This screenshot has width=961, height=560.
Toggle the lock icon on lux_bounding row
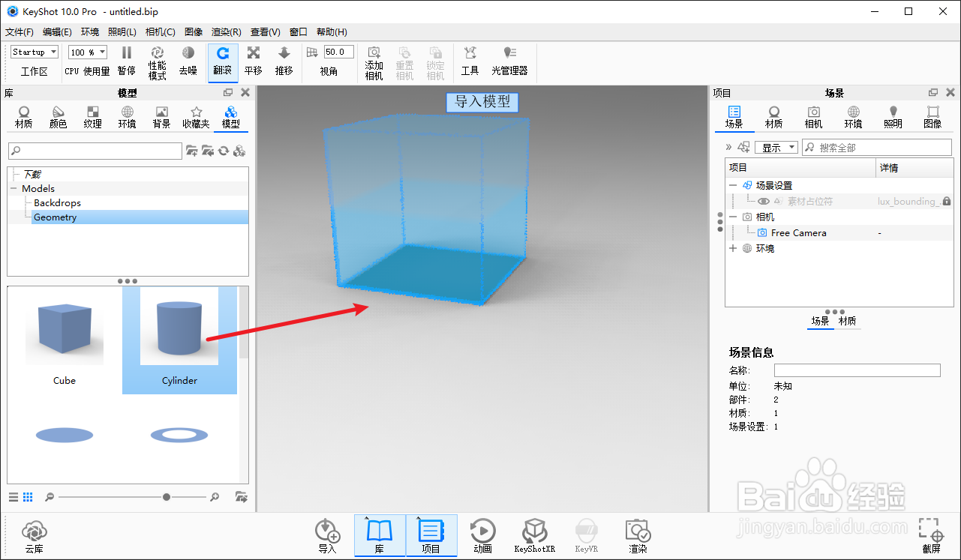click(x=947, y=201)
